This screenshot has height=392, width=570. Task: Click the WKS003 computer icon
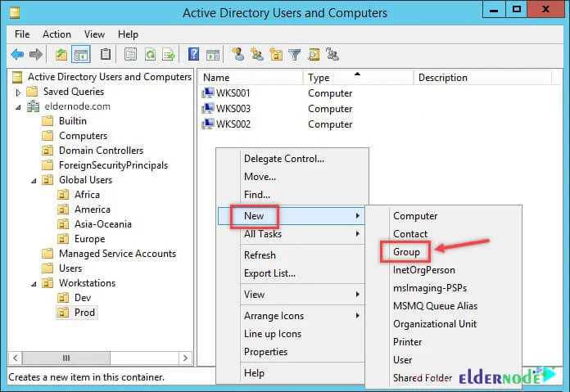coord(207,108)
